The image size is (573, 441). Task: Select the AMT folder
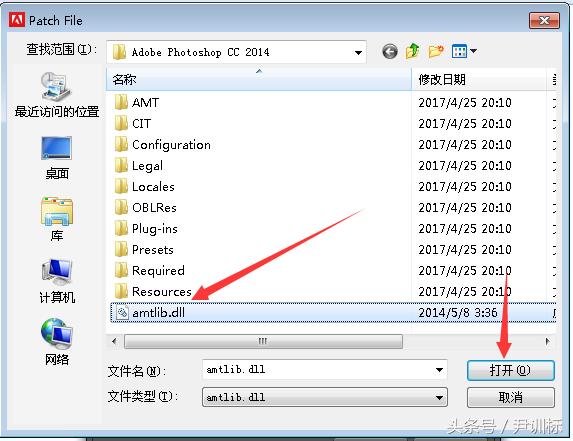[137, 102]
